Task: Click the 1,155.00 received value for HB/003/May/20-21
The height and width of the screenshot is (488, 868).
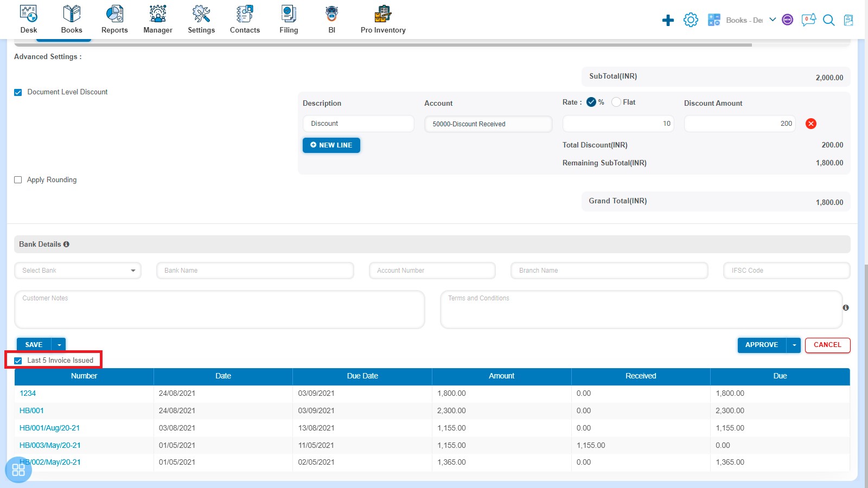Action: (591, 445)
